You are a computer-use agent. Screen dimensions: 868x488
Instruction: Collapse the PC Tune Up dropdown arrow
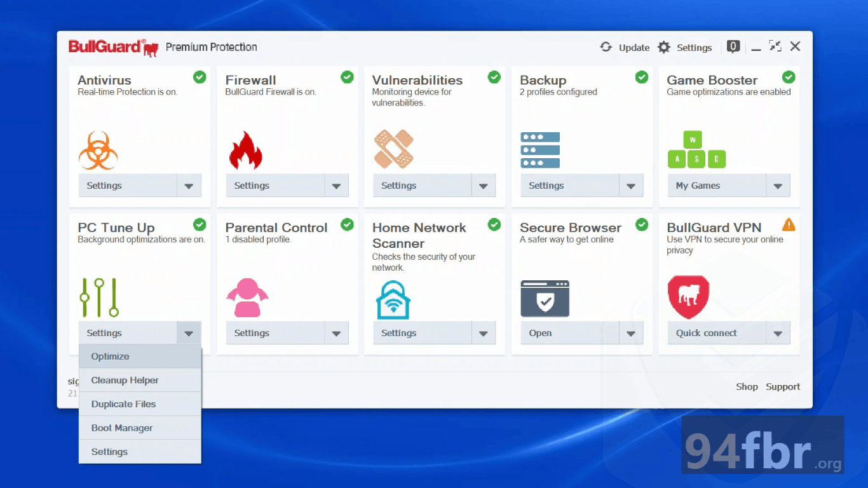(189, 333)
